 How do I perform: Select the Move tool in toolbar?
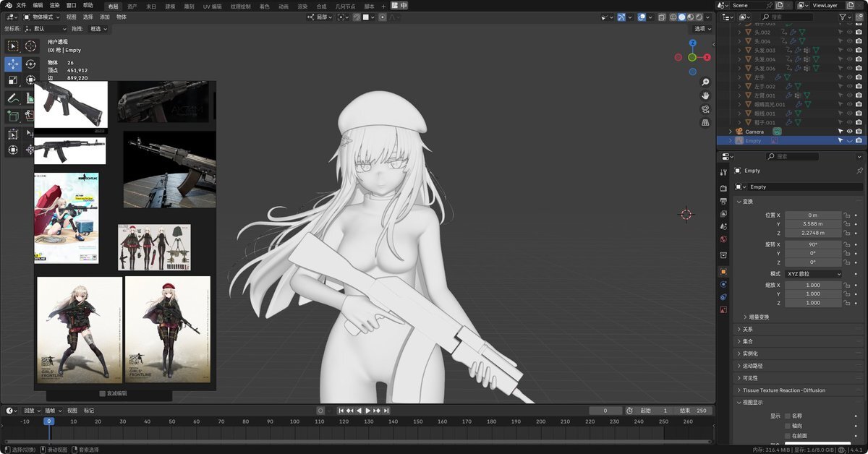[x=13, y=64]
